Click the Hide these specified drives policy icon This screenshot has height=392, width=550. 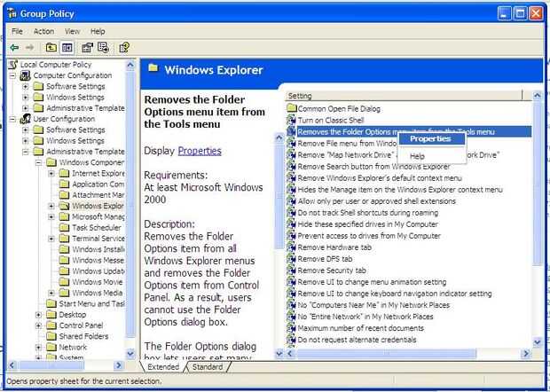pos(291,224)
